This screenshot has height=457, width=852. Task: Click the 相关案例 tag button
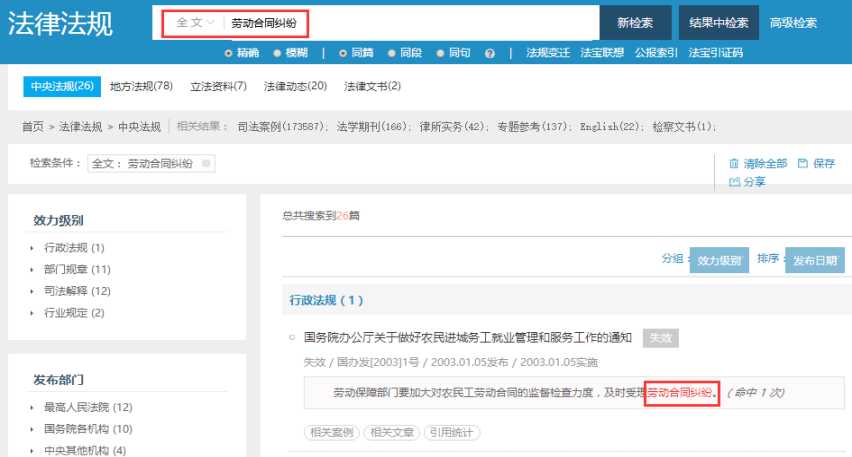tap(331, 433)
